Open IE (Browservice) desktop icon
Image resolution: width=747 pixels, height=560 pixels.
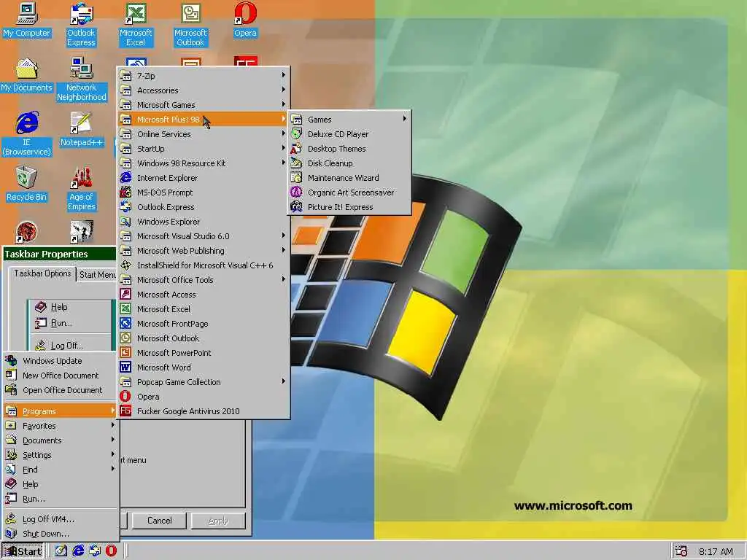point(27,134)
